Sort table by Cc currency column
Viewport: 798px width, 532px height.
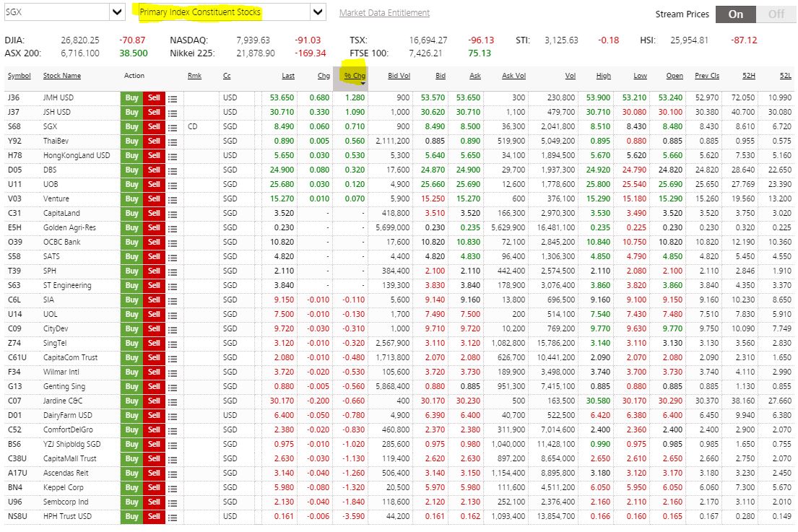(x=227, y=76)
